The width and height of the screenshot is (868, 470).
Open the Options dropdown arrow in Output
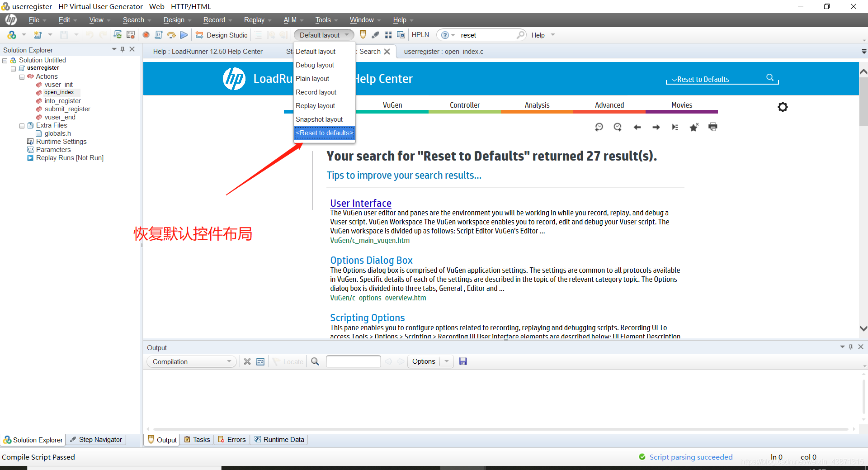[x=447, y=361]
